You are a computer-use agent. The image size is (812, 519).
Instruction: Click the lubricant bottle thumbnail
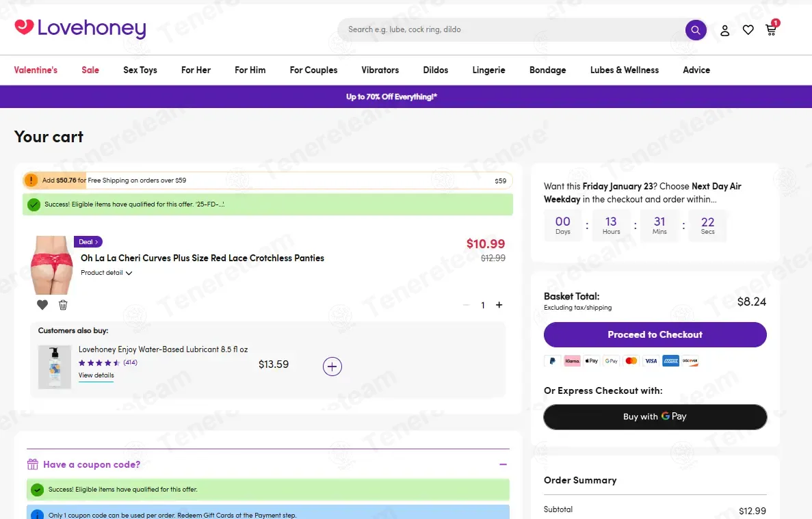click(x=54, y=367)
